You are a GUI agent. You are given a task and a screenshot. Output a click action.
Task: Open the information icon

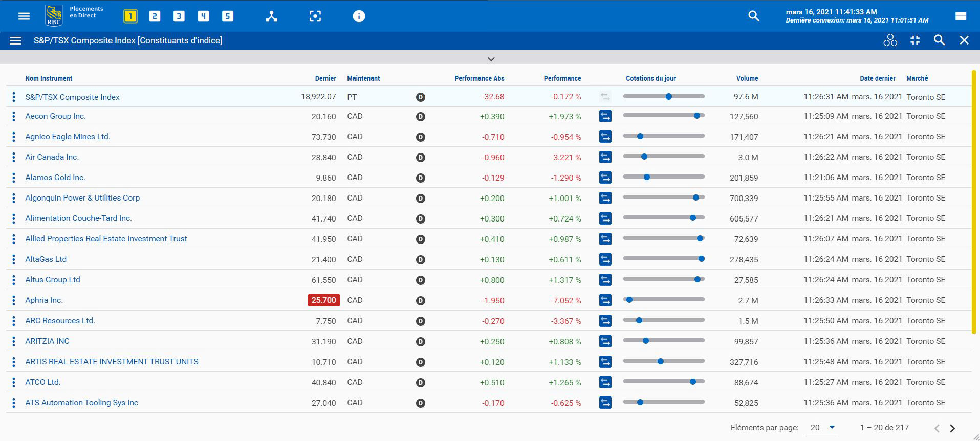[x=359, y=16]
